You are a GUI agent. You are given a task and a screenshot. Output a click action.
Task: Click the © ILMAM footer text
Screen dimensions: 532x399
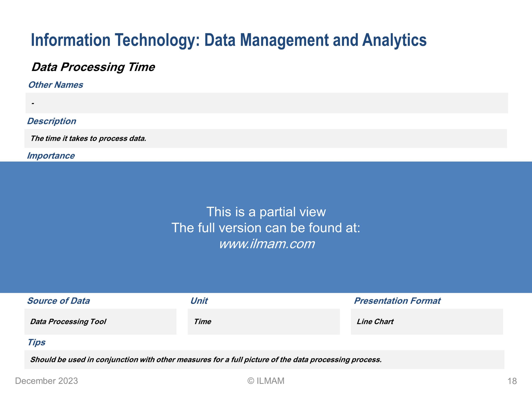[266, 381]
